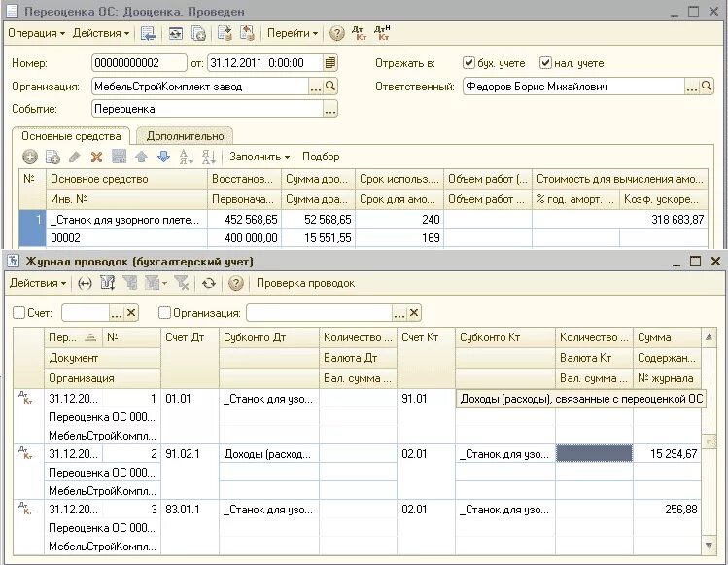The width and height of the screenshot is (728, 565).
Task: Open help in Переоценка ОС toolbar
Action: pos(336,33)
